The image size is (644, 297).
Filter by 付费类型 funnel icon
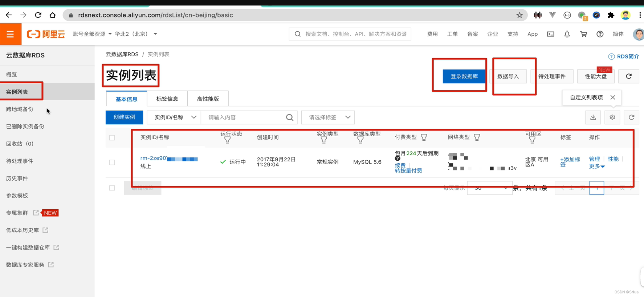coord(424,137)
